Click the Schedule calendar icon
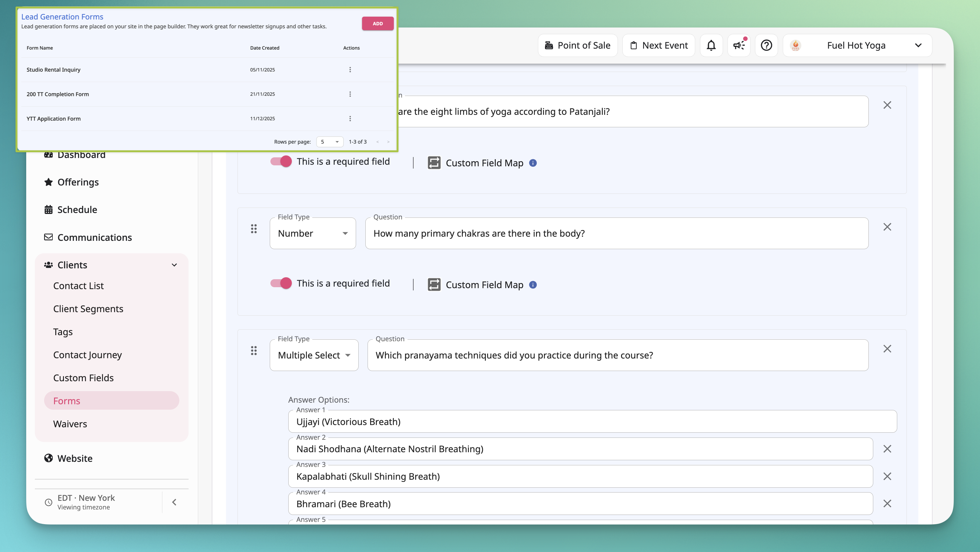Screen dimensions: 980x552 [48, 209]
